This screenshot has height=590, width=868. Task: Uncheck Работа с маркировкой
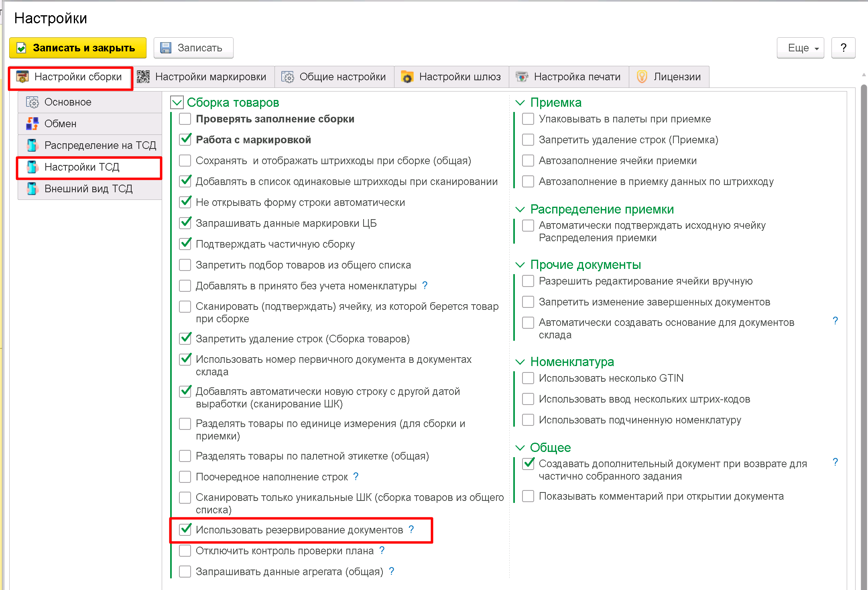tap(185, 140)
